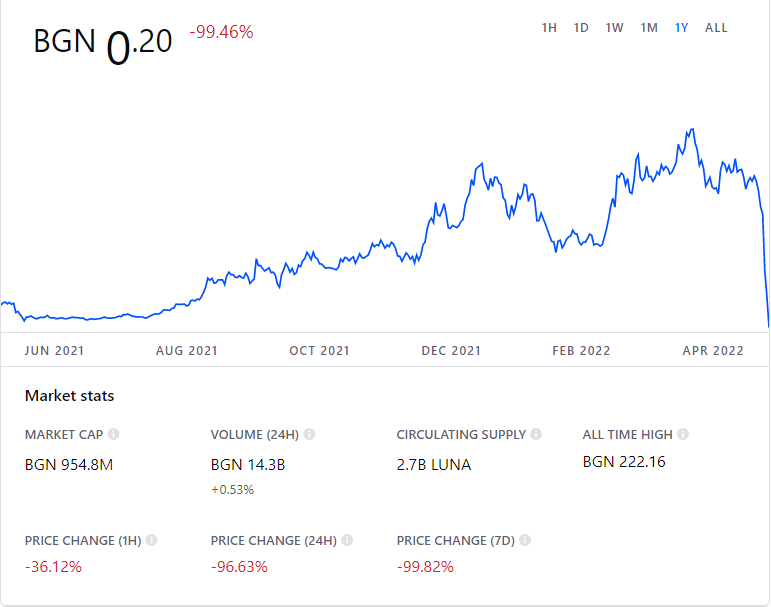This screenshot has height=607, width=771.
Task: Click the BGN 0.20 current price
Action: pyautogui.click(x=103, y=42)
